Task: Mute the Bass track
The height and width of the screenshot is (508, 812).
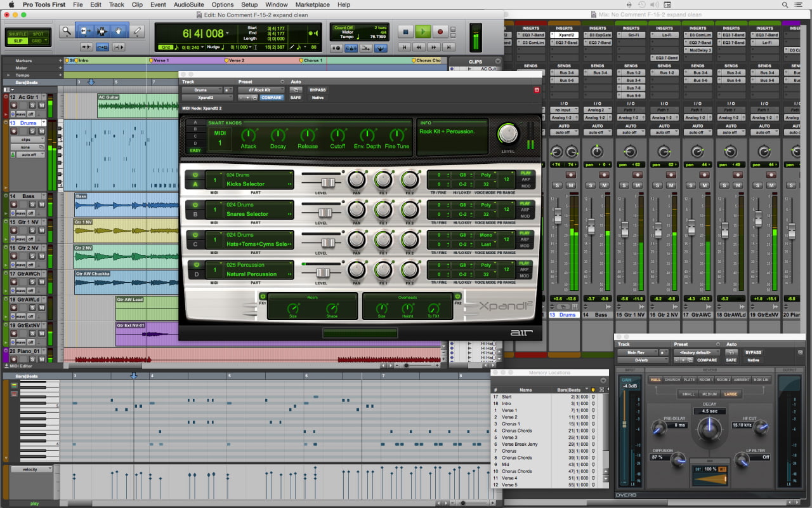Action: pyautogui.click(x=42, y=204)
